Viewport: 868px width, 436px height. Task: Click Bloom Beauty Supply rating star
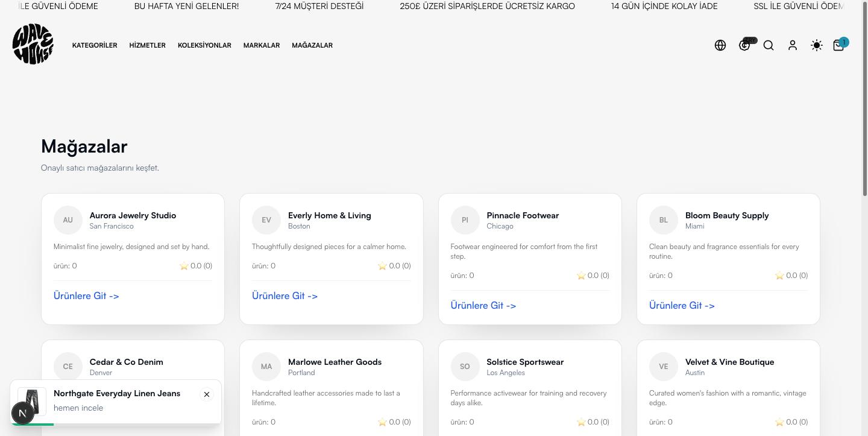pos(779,276)
